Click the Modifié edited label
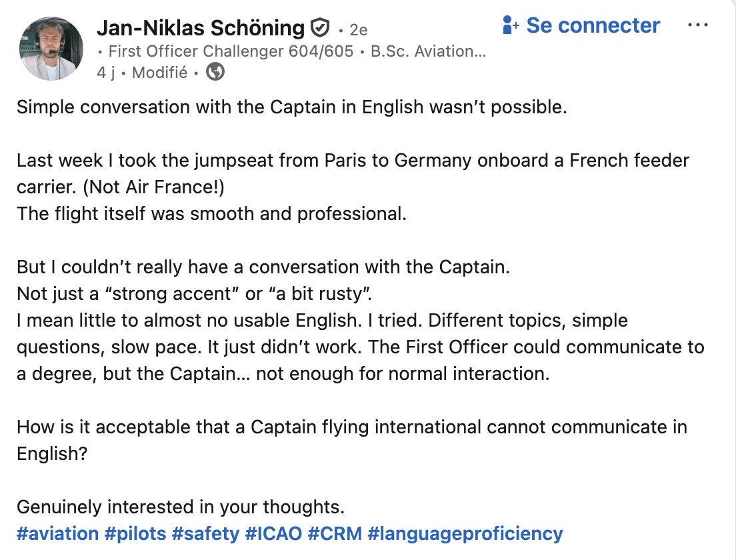This screenshot has width=736, height=560. (x=160, y=72)
